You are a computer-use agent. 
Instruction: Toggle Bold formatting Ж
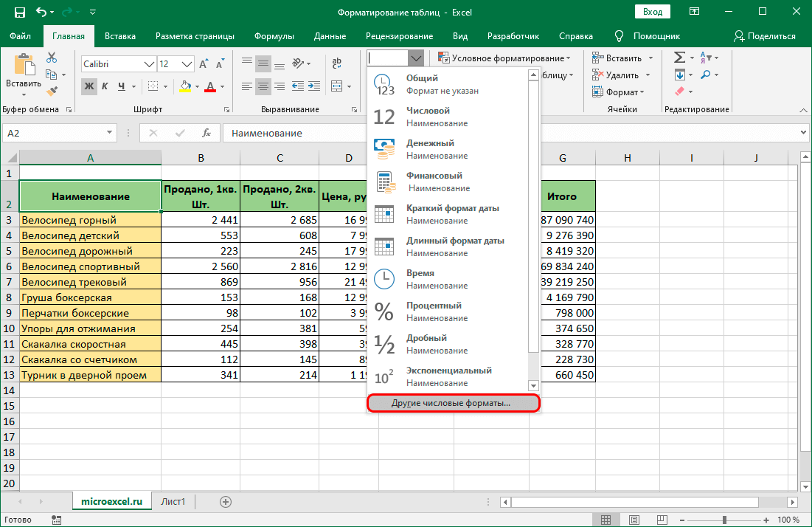pos(89,86)
